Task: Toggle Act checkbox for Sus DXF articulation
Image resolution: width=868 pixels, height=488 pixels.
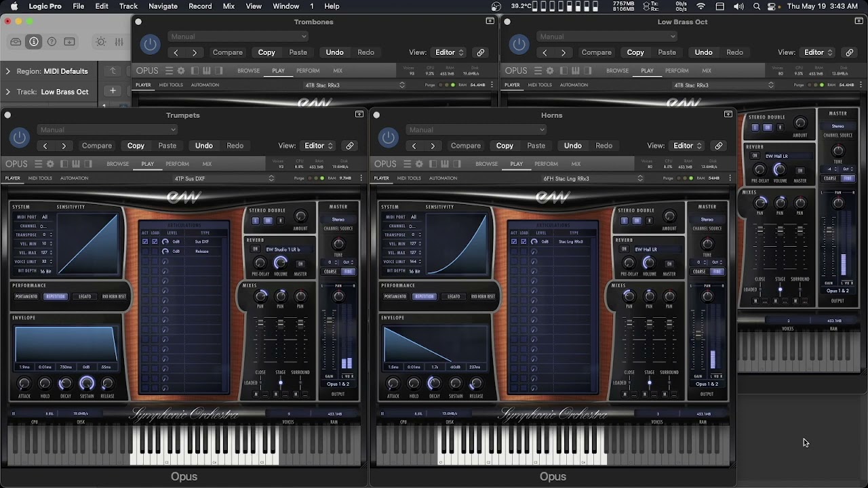Action: (145, 241)
